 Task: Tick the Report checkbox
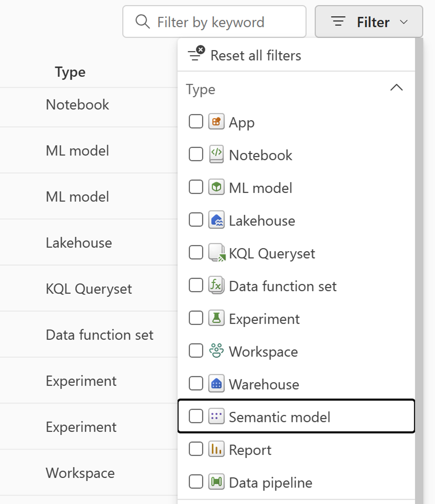pos(196,449)
